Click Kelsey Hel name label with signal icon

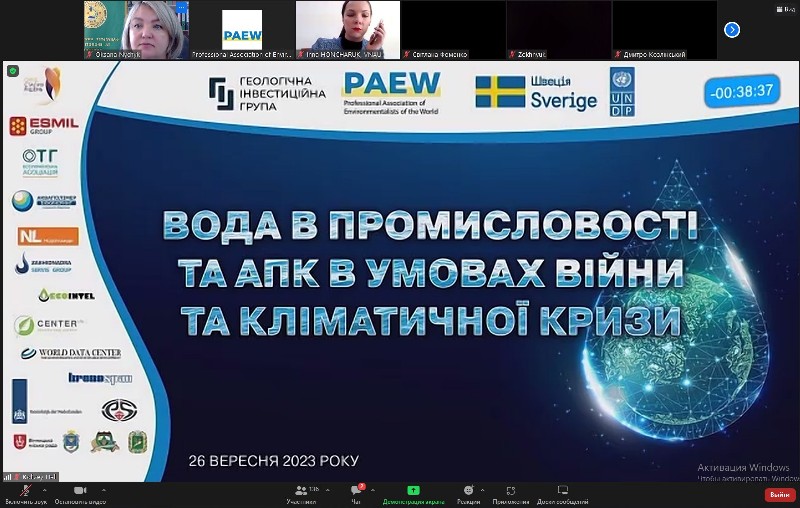click(x=31, y=477)
